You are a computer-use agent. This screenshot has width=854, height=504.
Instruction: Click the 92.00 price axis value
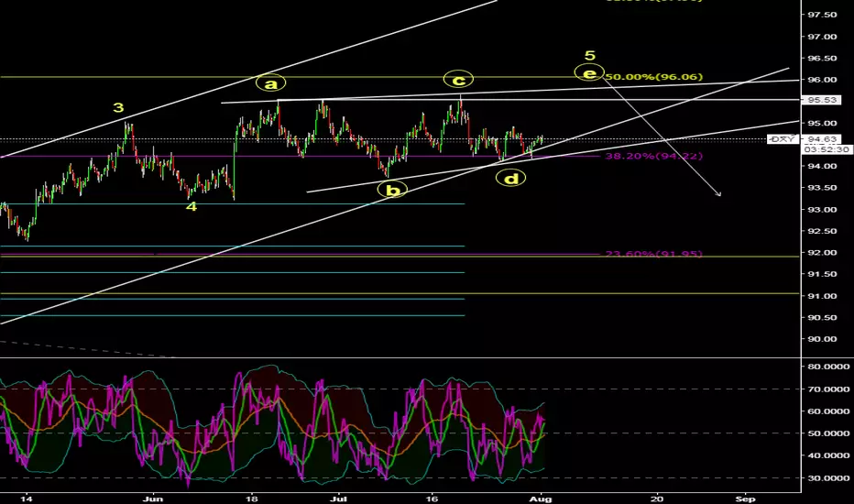(x=822, y=253)
